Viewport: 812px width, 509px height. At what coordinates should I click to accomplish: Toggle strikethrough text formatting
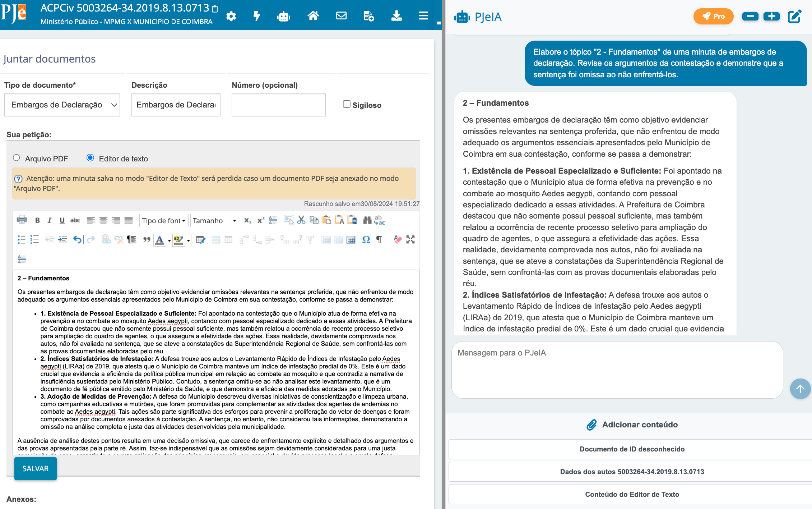[75, 220]
